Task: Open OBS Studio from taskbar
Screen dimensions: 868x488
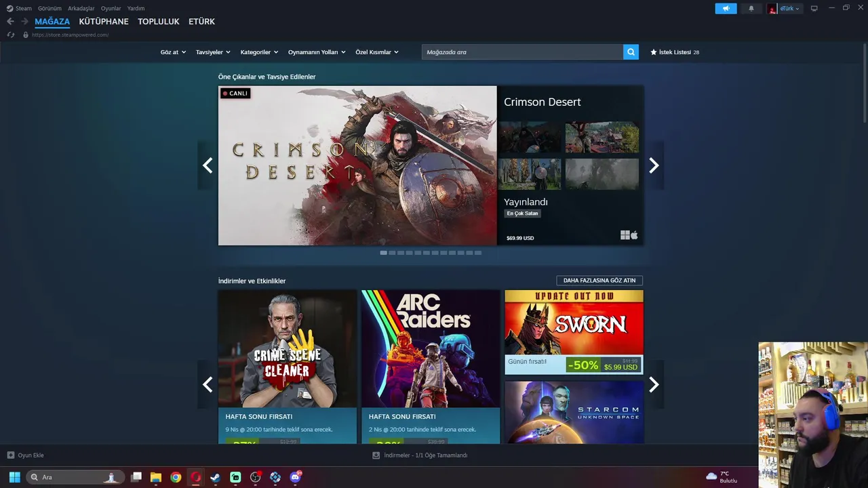Action: tap(255, 477)
